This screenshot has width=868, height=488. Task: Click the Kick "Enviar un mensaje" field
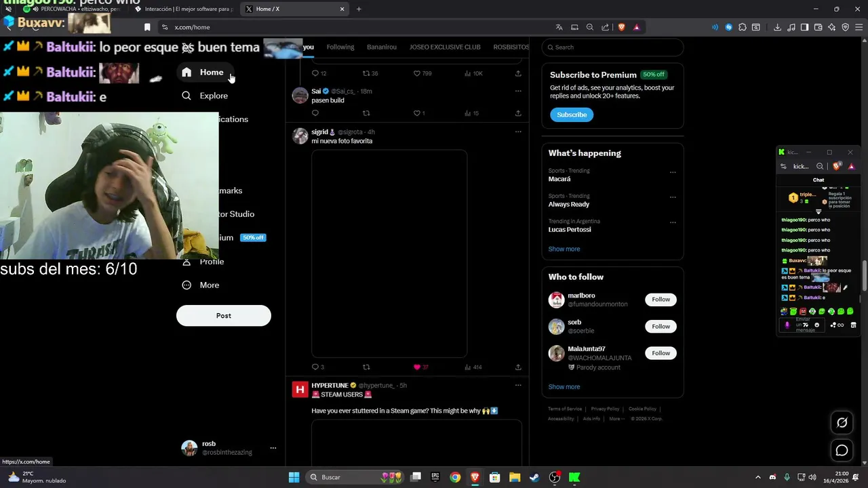click(803, 325)
